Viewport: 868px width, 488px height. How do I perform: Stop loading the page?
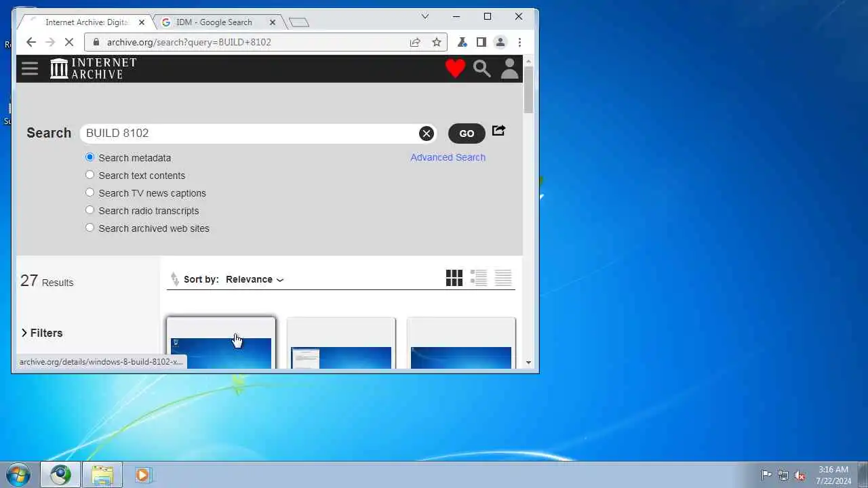[68, 42]
